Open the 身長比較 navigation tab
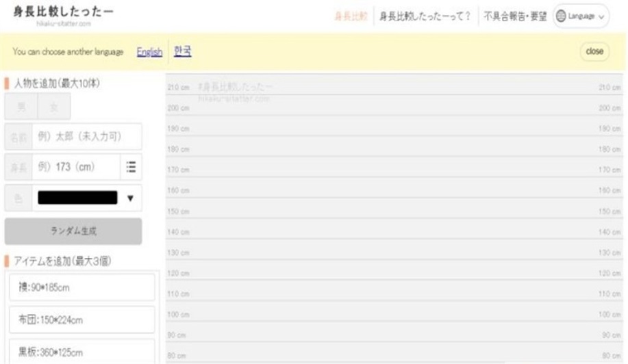 pos(351,16)
